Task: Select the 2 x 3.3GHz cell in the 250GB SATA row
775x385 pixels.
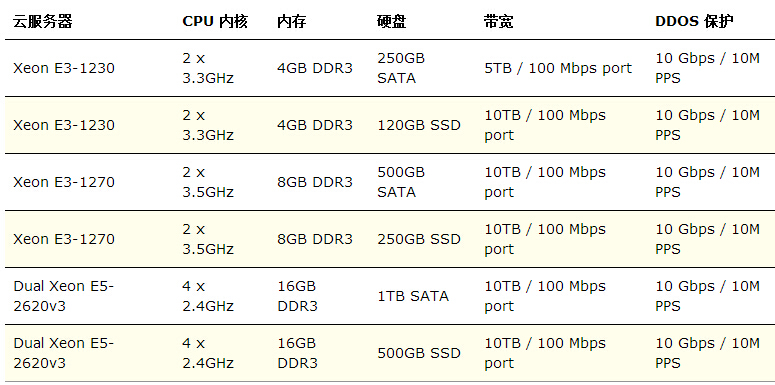Action: point(208,68)
